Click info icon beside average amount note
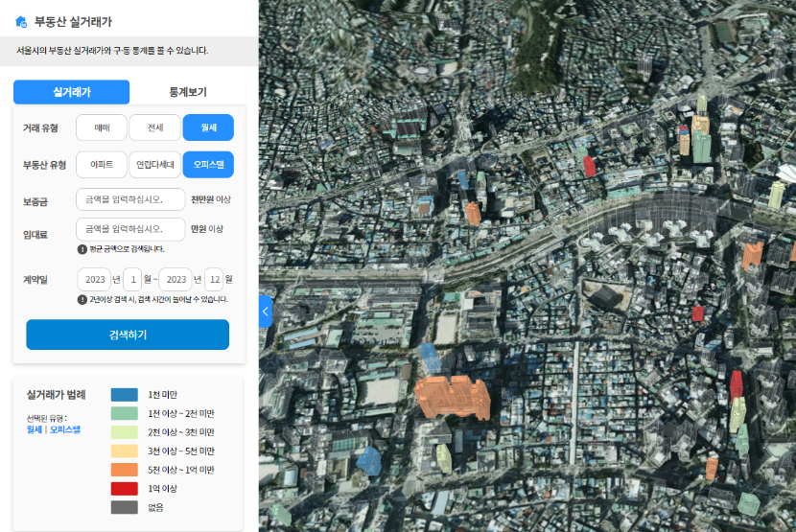 [x=82, y=249]
